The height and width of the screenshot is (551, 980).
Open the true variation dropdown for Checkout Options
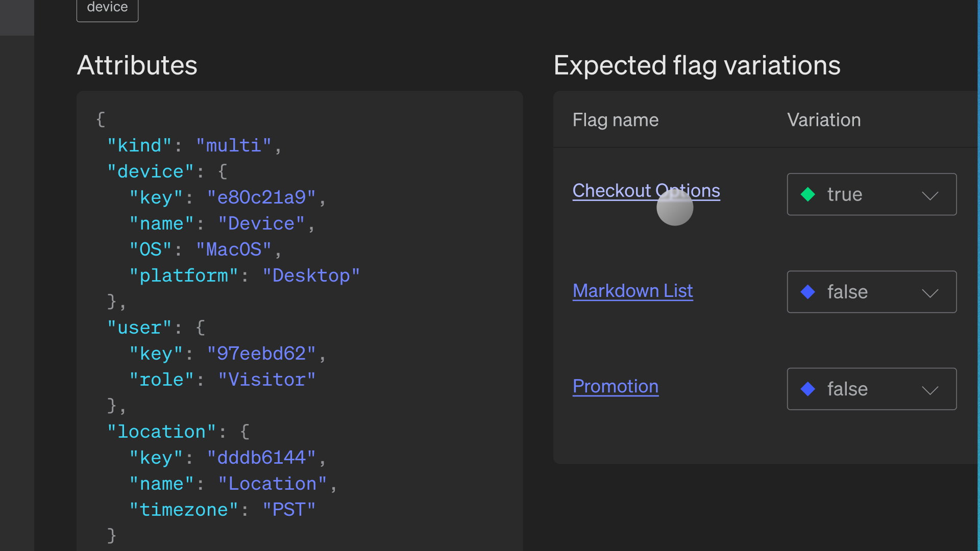871,194
